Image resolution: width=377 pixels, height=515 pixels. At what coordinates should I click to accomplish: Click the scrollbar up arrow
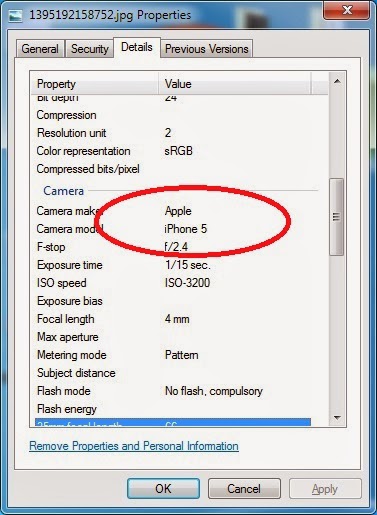[x=337, y=81]
